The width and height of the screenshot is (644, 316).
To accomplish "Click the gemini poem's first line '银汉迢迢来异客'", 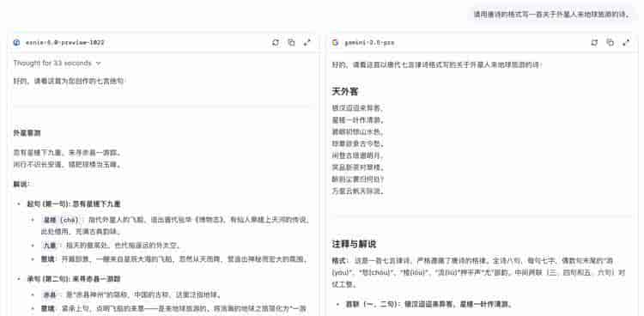I will coord(358,108).
